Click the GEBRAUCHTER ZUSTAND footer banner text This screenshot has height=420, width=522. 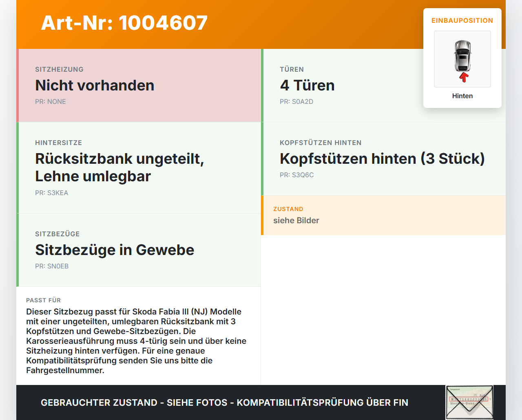click(224, 402)
